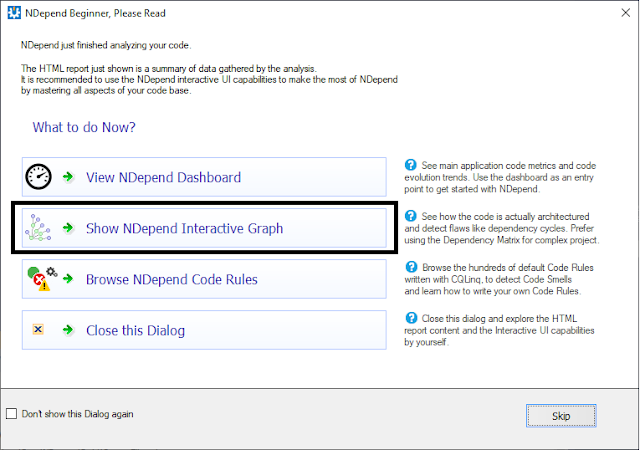The width and height of the screenshot is (640, 450).
Task: Click green arrow beside Close this Dialog
Action: tap(68, 330)
